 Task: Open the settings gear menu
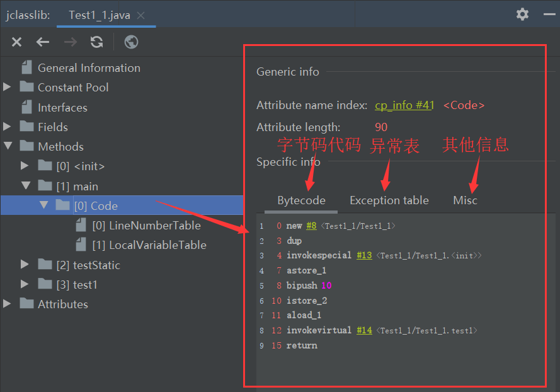(522, 14)
